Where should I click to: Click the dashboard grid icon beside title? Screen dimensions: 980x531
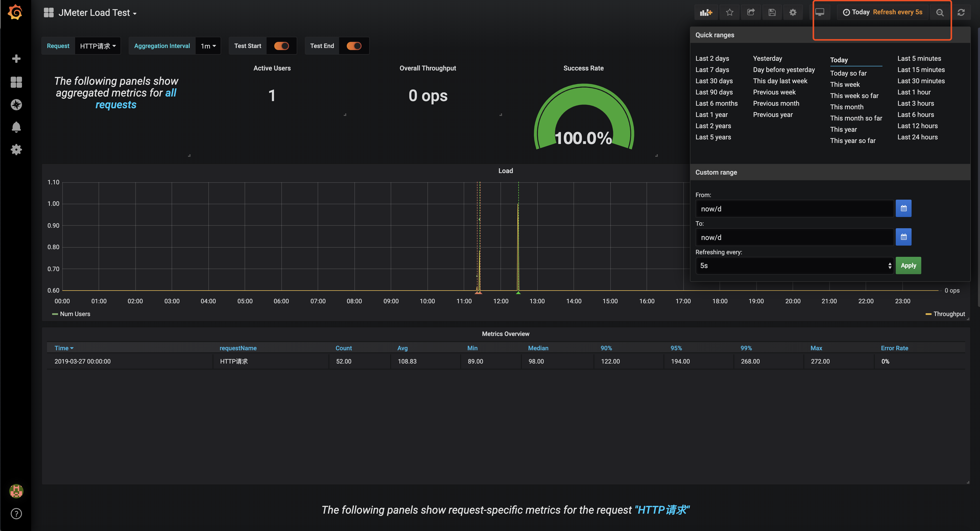(x=49, y=13)
